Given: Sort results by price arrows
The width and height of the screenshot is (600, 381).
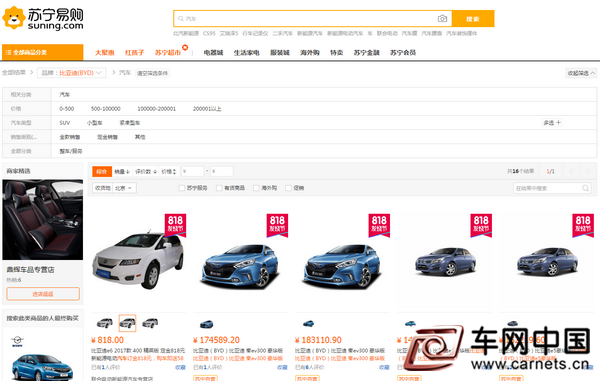Looking at the screenshot, I should coord(169,171).
